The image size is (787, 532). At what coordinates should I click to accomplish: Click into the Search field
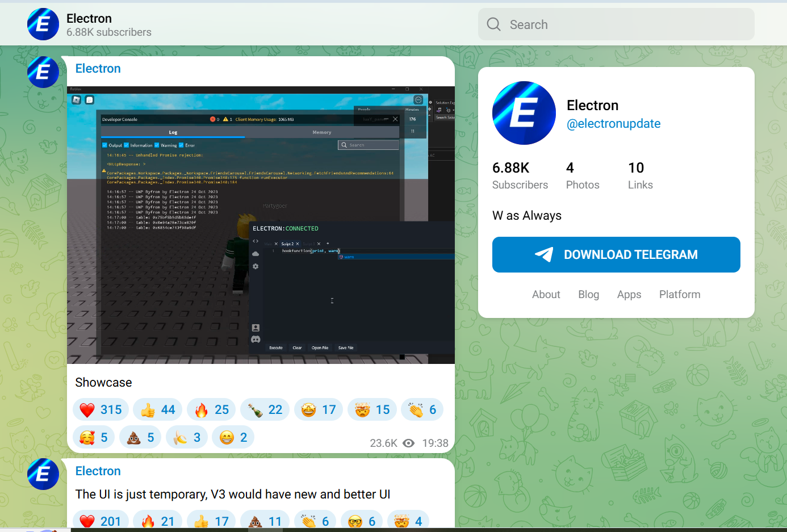point(625,24)
